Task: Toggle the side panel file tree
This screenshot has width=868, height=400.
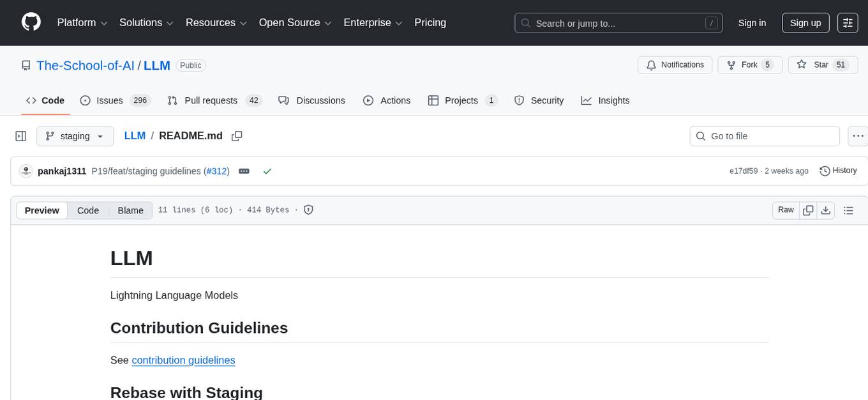Action: click(20, 136)
